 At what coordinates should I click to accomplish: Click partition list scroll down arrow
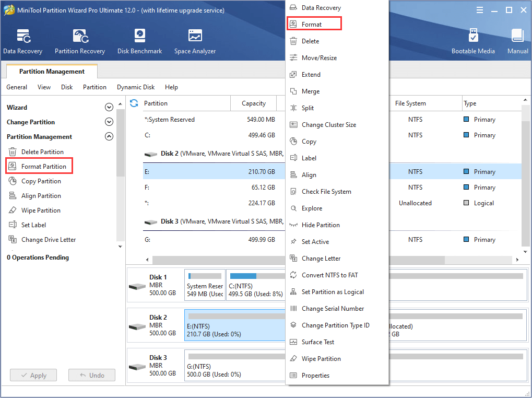coord(525,252)
